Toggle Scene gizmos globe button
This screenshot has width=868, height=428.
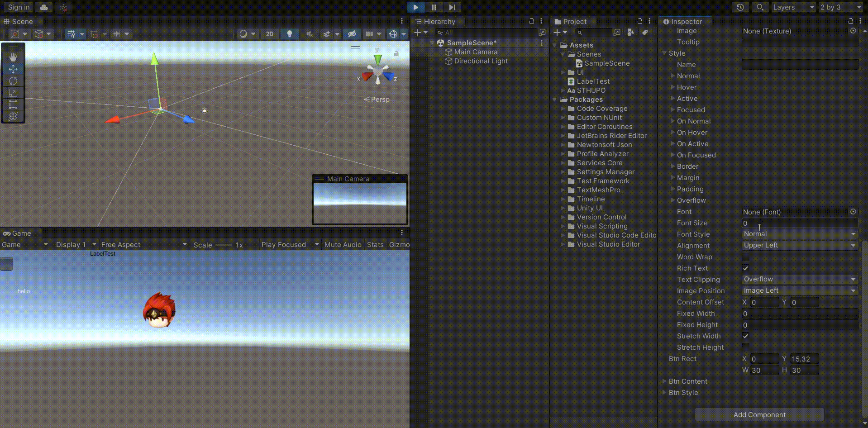(393, 34)
